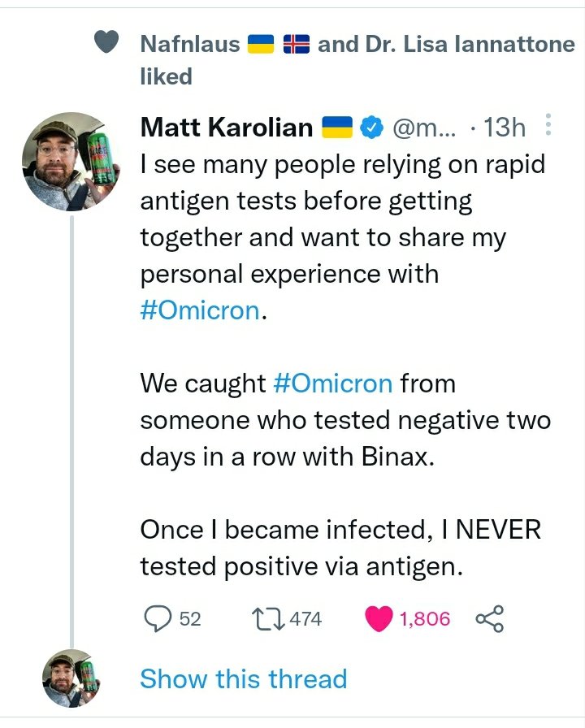The width and height of the screenshot is (585, 728).
Task: Click the reply speech bubble icon
Action: (x=156, y=619)
